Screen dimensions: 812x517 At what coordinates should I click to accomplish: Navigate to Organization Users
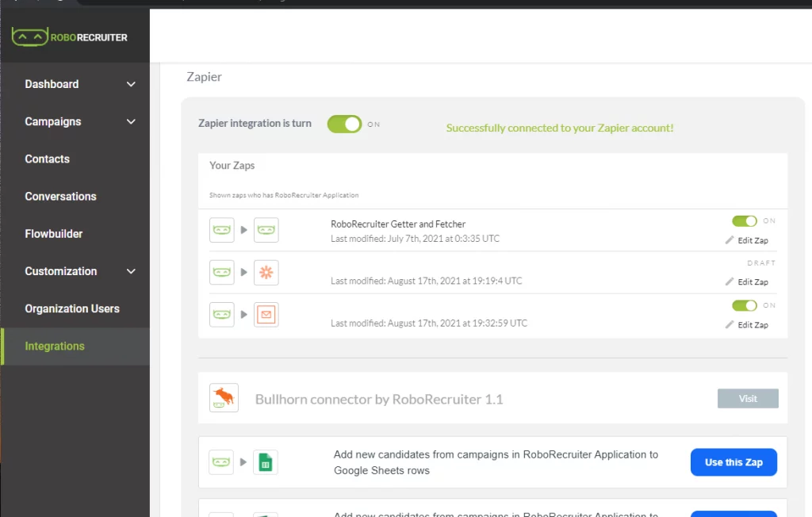click(72, 308)
